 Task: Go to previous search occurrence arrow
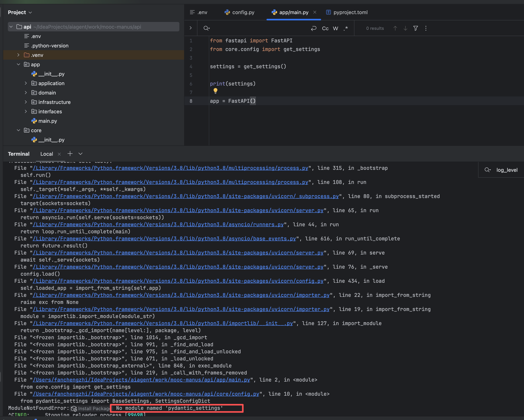(x=395, y=28)
